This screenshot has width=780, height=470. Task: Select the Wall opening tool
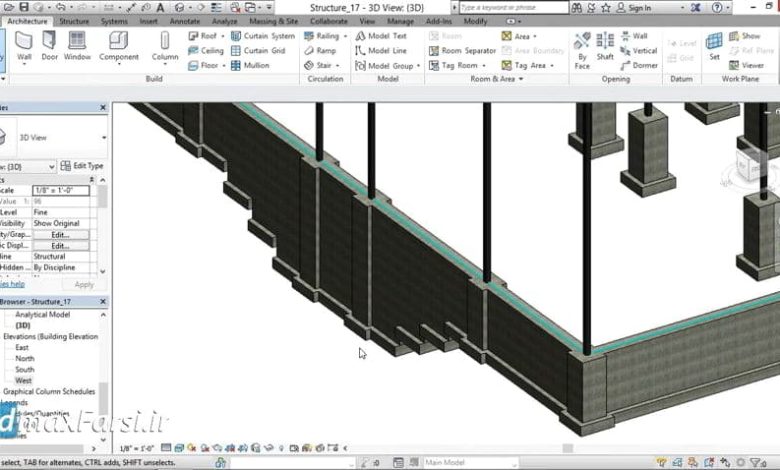pos(634,36)
